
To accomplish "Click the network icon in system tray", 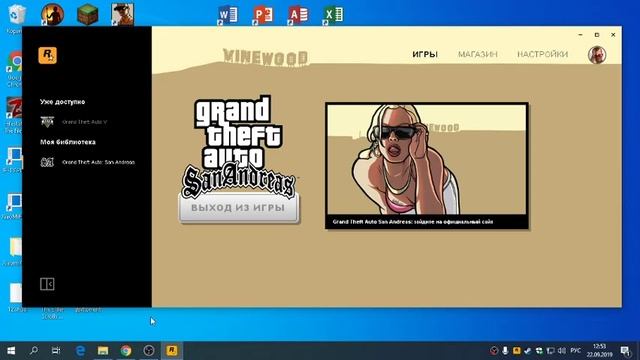I will 551,351.
